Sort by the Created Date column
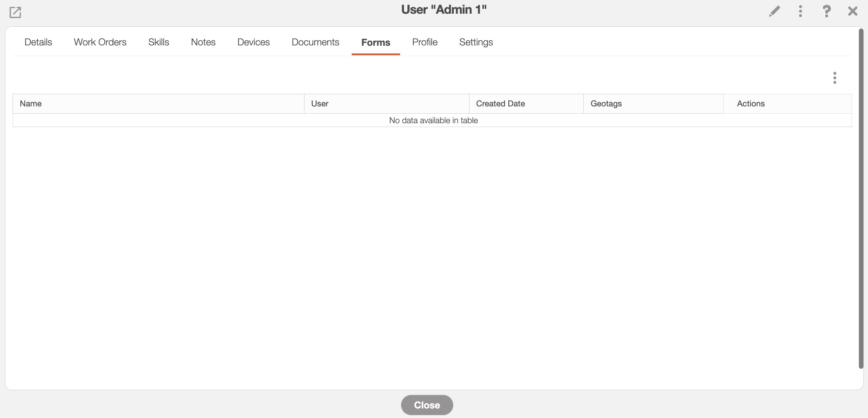868x418 pixels. coord(500,104)
